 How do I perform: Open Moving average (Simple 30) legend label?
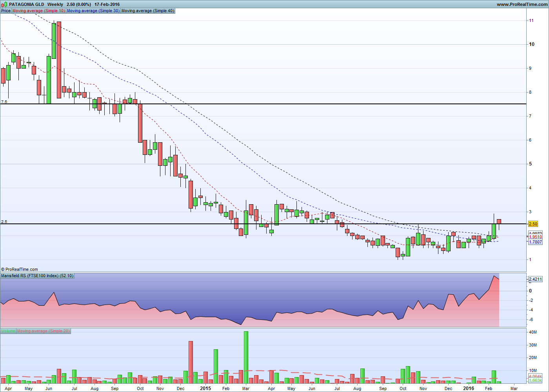pyautogui.click(x=93, y=11)
